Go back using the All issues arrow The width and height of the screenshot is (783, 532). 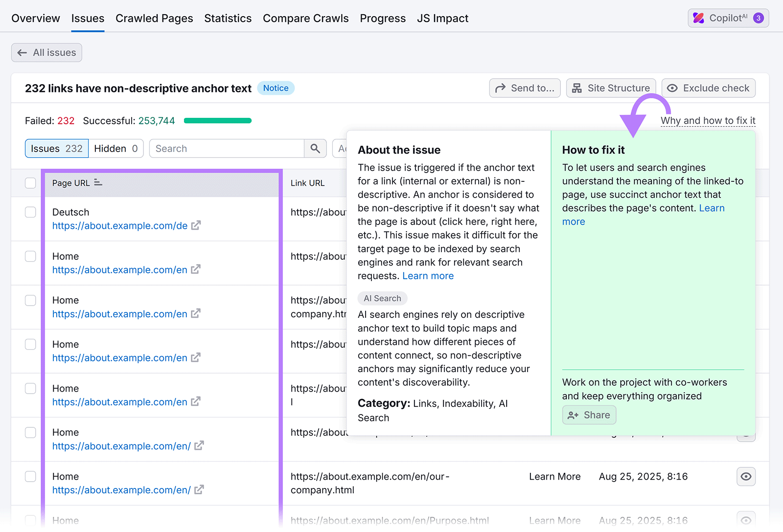point(22,52)
